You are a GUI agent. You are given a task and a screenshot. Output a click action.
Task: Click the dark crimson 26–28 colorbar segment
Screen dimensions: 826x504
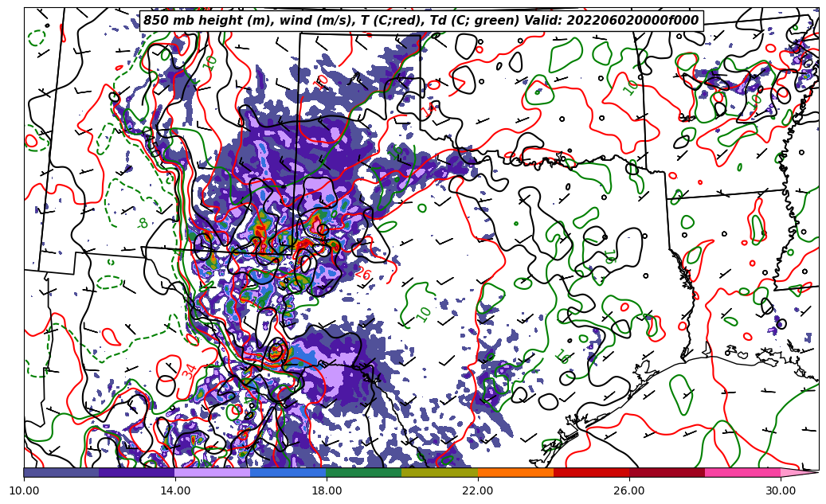667,472
